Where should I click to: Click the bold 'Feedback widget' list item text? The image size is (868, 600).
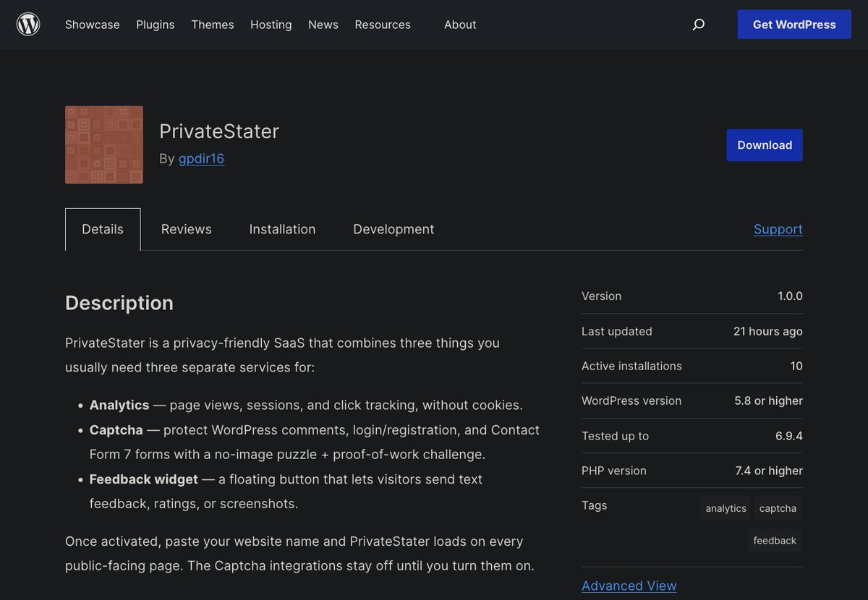144,479
